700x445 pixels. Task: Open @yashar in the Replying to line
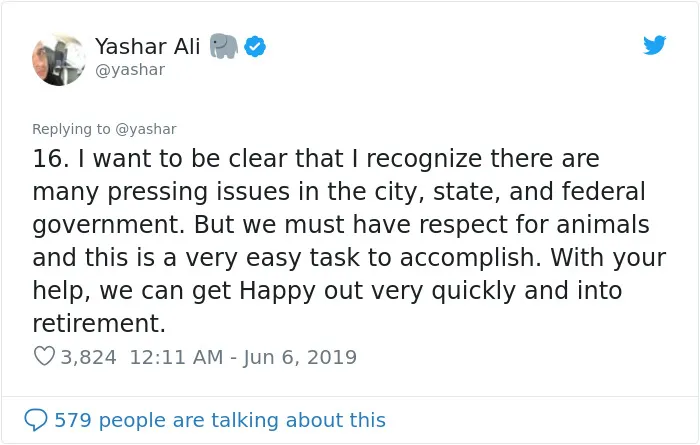146,129
